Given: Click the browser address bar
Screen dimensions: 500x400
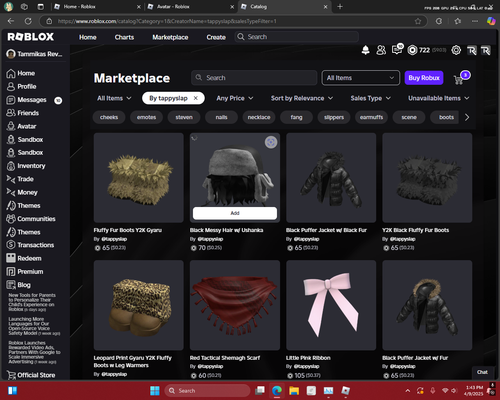Looking at the screenshot, I should pos(233,21).
